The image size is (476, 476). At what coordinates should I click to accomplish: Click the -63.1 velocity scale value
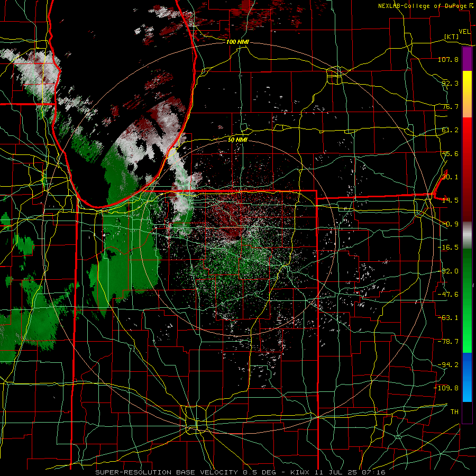[448, 318]
